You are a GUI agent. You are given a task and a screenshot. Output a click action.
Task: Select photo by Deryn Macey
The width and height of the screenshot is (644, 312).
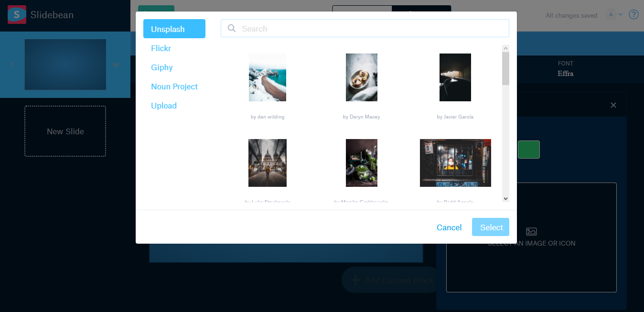pos(362,77)
